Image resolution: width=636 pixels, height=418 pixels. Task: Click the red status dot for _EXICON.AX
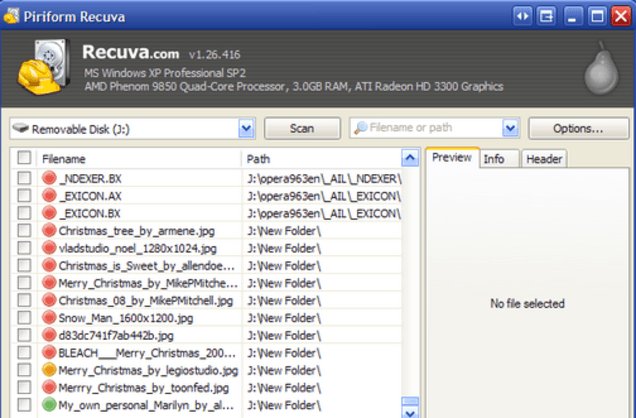point(49,195)
